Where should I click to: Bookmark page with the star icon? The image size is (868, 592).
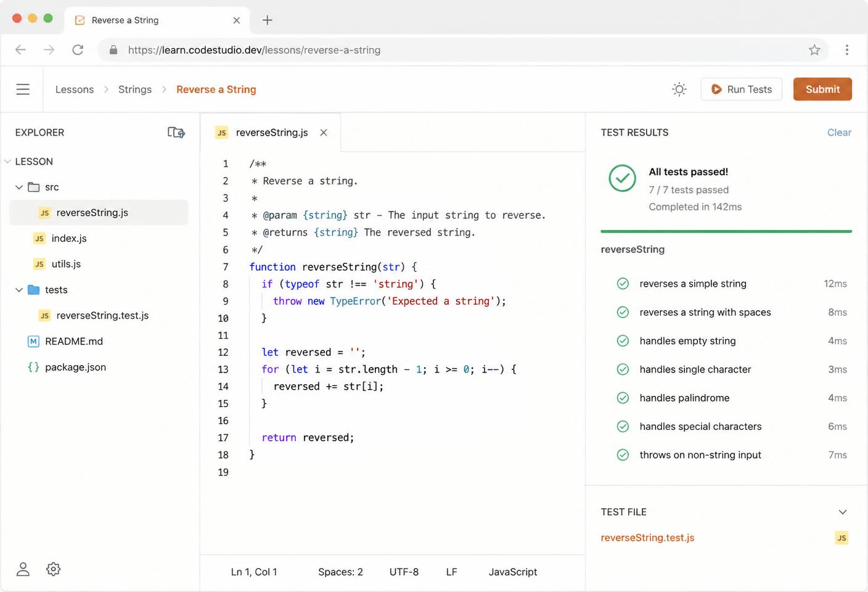click(814, 50)
